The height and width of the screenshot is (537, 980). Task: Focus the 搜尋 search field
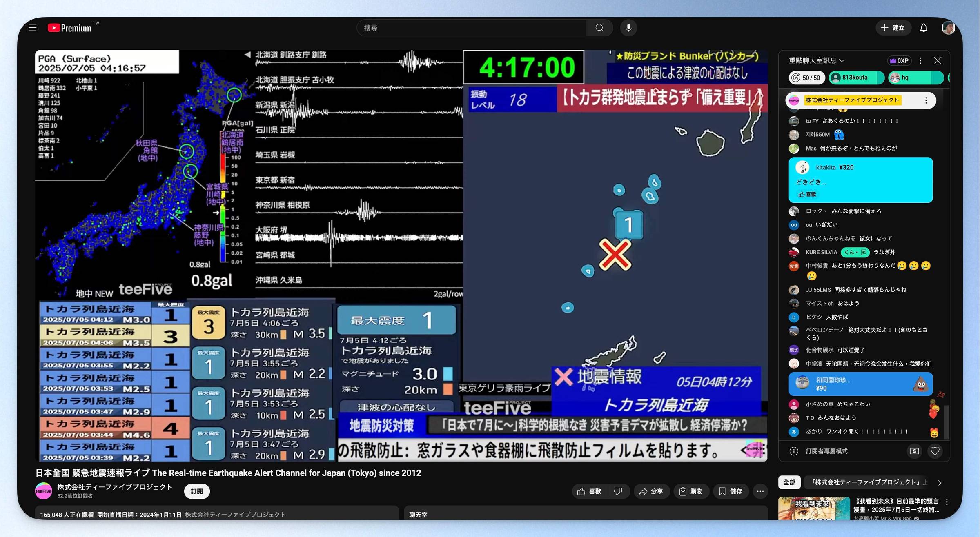tap(472, 28)
